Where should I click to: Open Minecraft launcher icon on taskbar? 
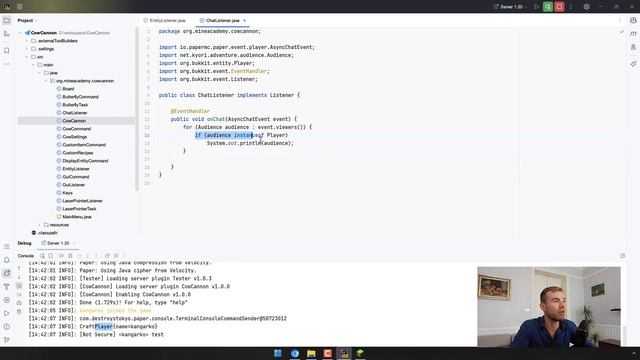click(x=360, y=353)
